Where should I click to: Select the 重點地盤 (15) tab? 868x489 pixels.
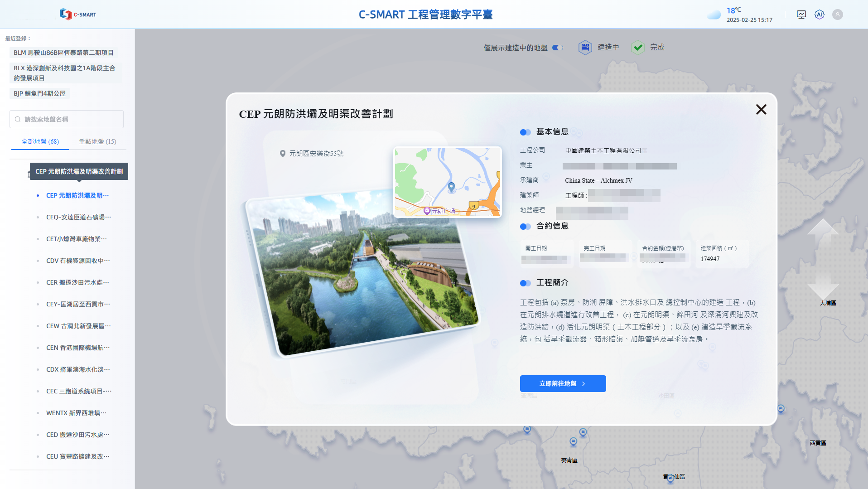click(x=98, y=141)
